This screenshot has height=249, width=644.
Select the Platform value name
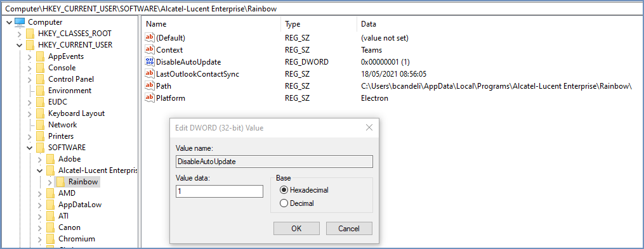tap(171, 98)
